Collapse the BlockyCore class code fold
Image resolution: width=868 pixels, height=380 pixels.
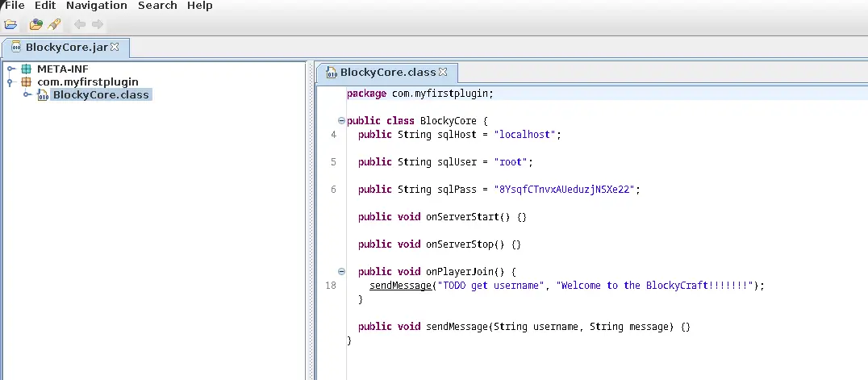[x=341, y=121]
